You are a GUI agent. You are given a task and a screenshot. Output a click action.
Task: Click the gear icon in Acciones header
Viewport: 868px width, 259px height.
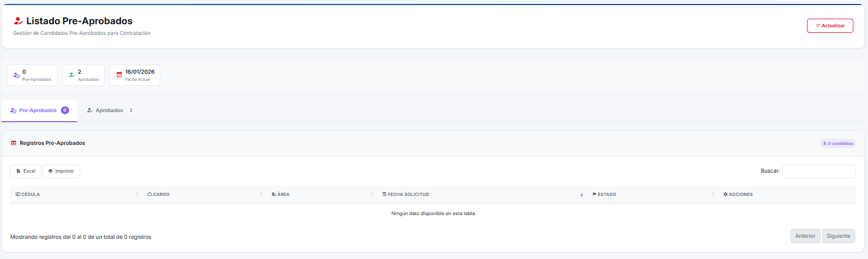[725, 194]
